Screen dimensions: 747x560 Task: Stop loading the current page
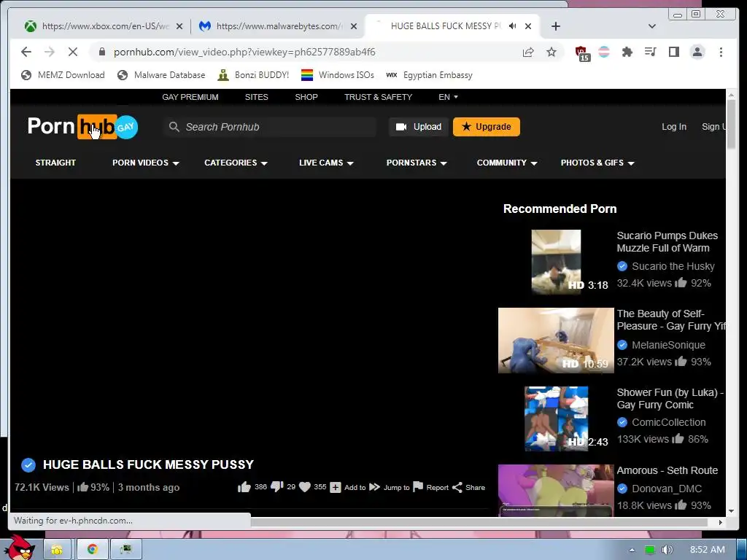(72, 52)
